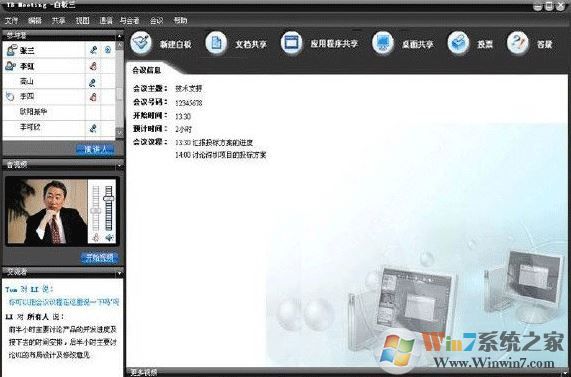Collapse the participants panel header arrow
This screenshot has width=571, height=377.
click(x=119, y=36)
